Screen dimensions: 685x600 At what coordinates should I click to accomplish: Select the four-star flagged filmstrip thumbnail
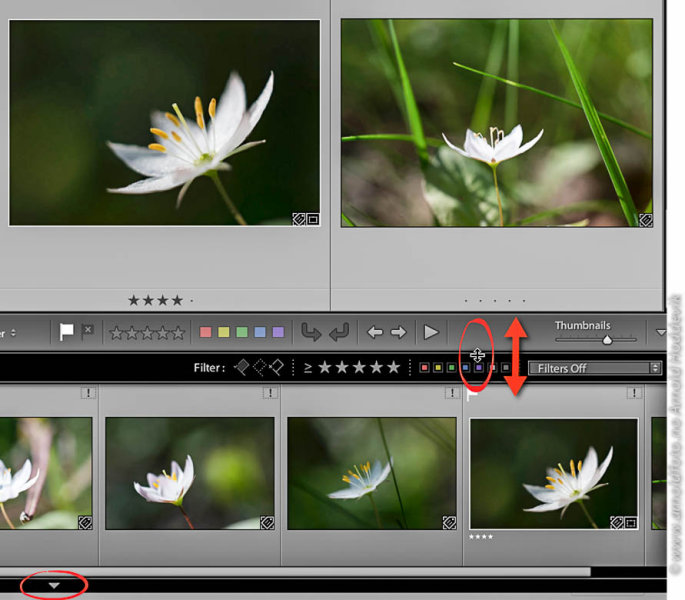click(x=554, y=474)
